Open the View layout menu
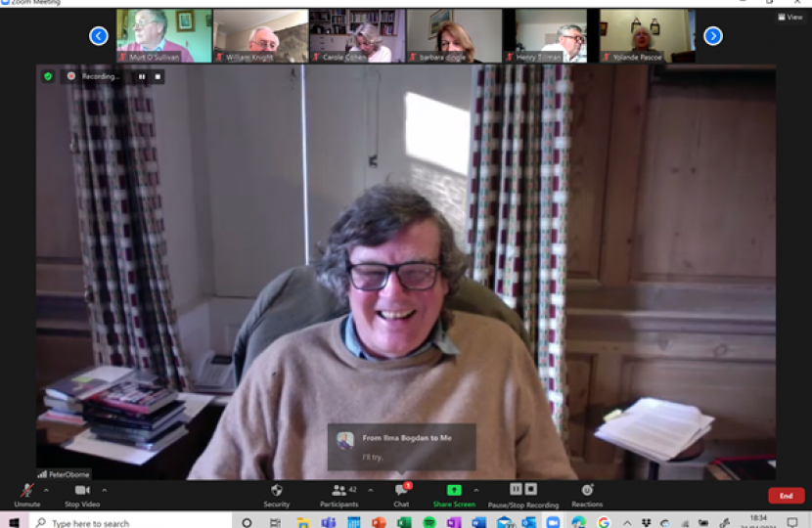The image size is (812, 528). pyautogui.click(x=789, y=17)
